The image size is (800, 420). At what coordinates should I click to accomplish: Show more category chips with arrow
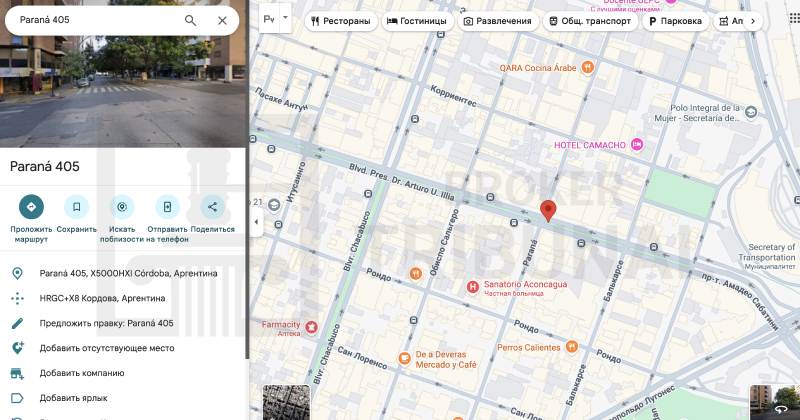(753, 21)
